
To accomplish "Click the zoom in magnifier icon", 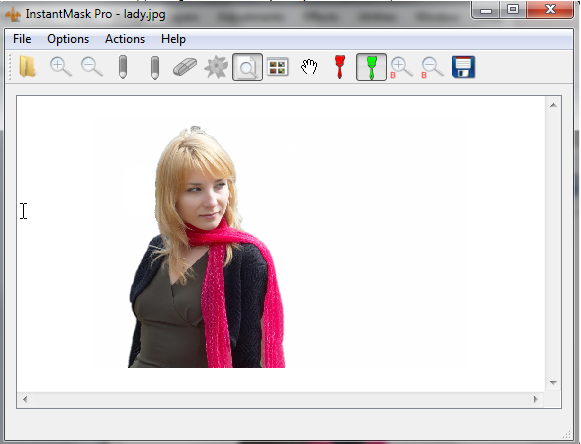I will [x=60, y=67].
